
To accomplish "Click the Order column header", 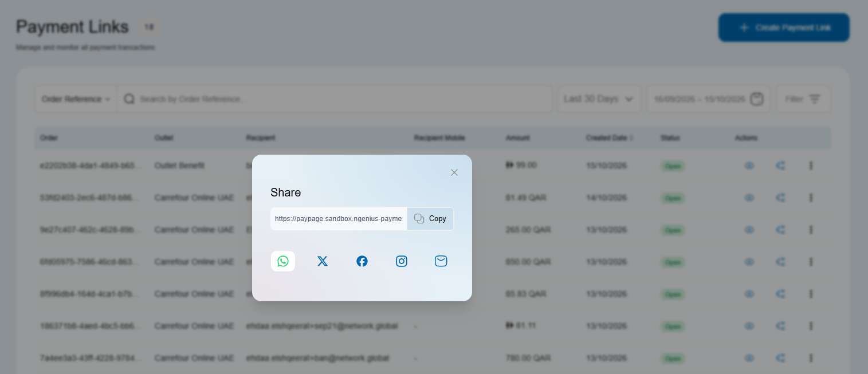I will 49,138.
